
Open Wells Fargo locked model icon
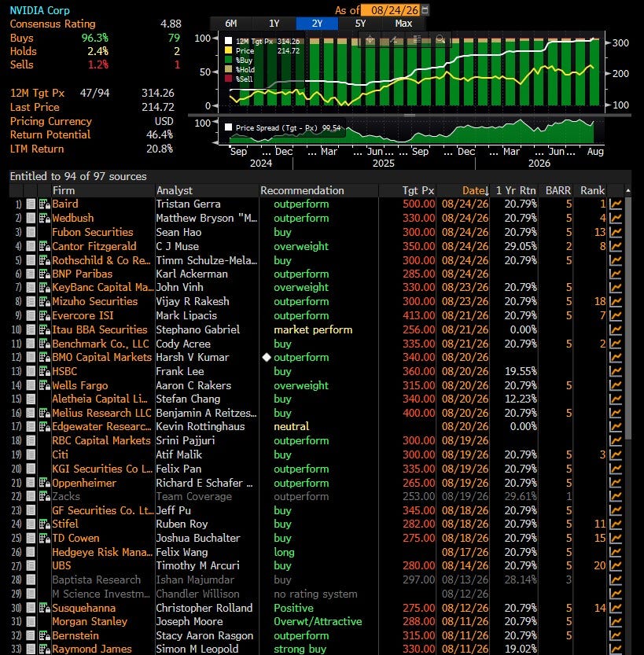(x=44, y=385)
